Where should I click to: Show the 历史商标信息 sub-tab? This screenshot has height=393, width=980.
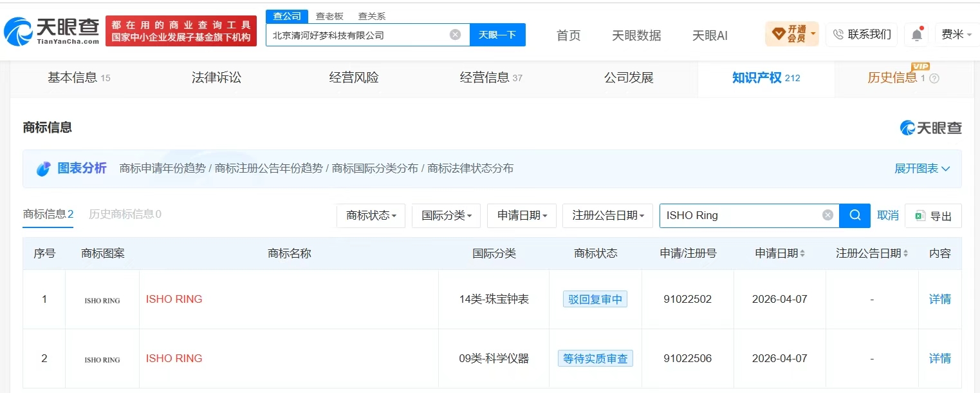(125, 215)
